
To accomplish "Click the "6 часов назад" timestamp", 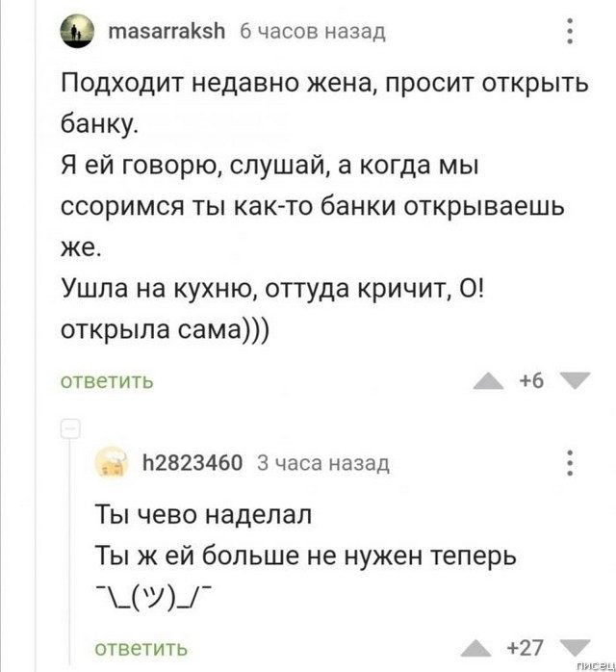I will coord(311,33).
